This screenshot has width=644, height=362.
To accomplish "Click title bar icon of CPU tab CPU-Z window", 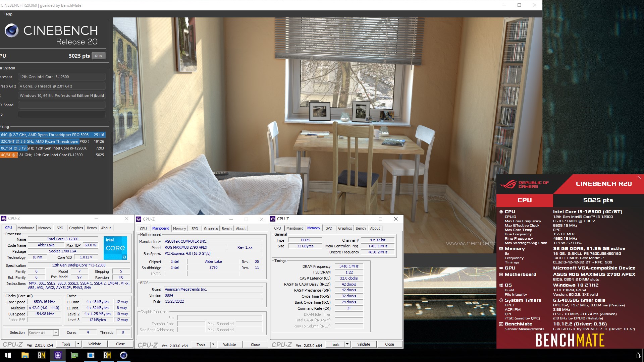I will [x=4, y=219].
